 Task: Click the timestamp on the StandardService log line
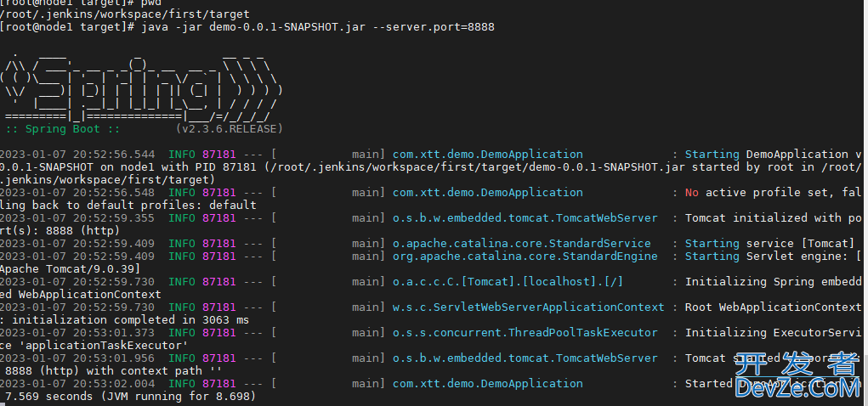(77, 244)
